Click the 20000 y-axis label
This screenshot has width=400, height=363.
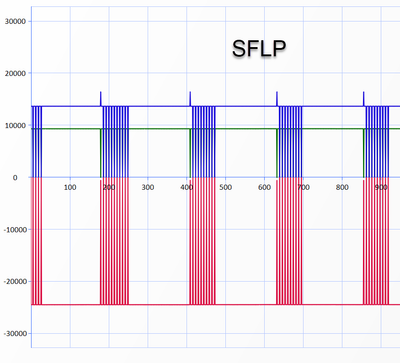[15, 73]
